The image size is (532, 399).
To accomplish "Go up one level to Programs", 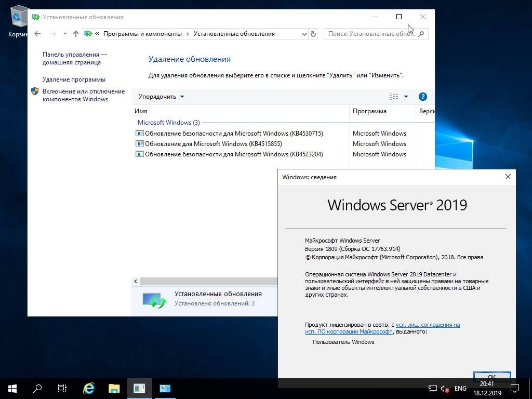I will tap(76, 34).
